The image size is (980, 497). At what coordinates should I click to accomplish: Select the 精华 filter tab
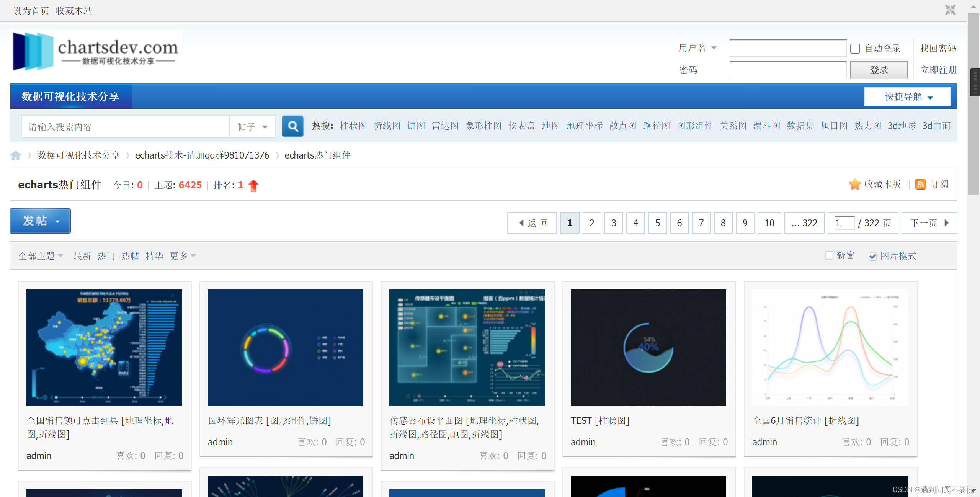[x=154, y=256]
